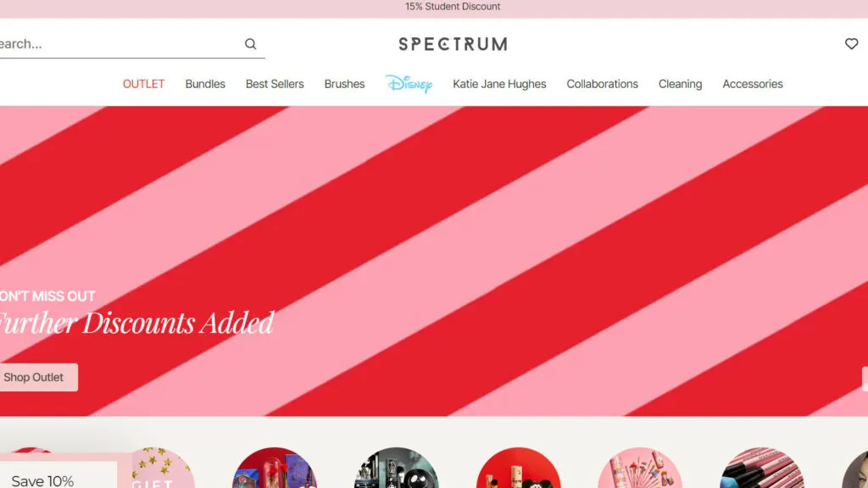Image resolution: width=868 pixels, height=488 pixels.
Task: Go to Cleaning products
Action: (681, 84)
